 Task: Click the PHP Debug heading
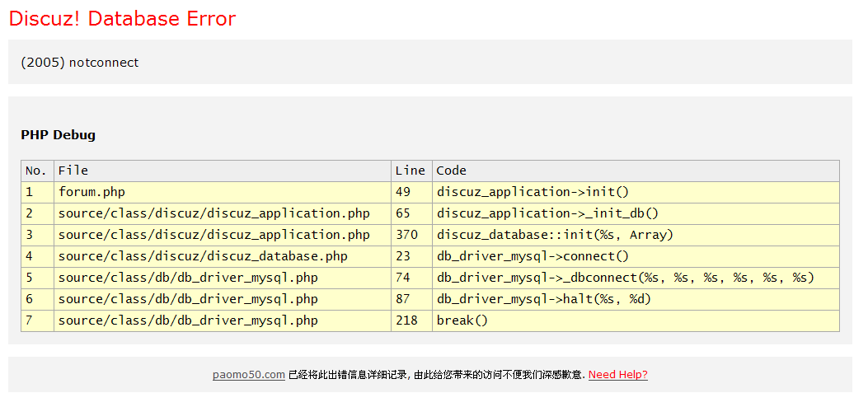pyautogui.click(x=59, y=135)
